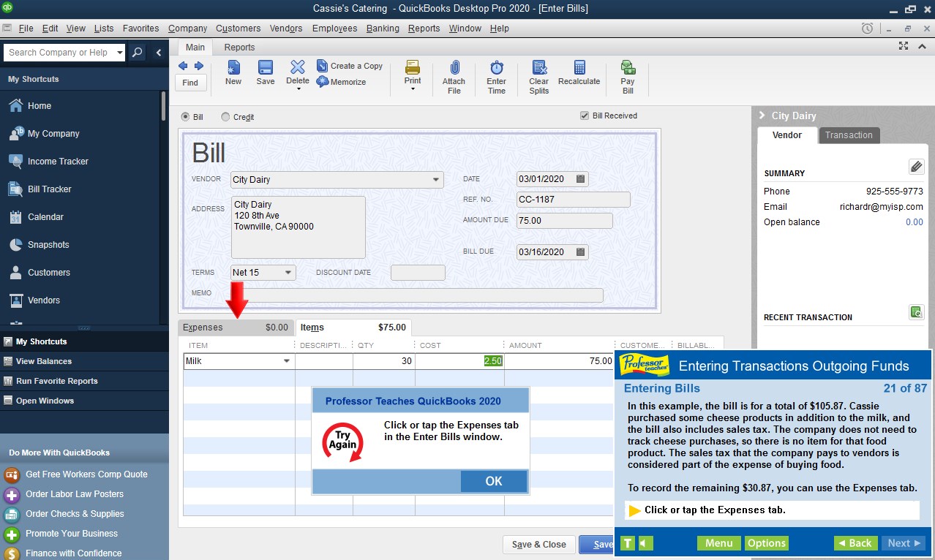
Task: Select the Credit radio button
Action: click(225, 117)
